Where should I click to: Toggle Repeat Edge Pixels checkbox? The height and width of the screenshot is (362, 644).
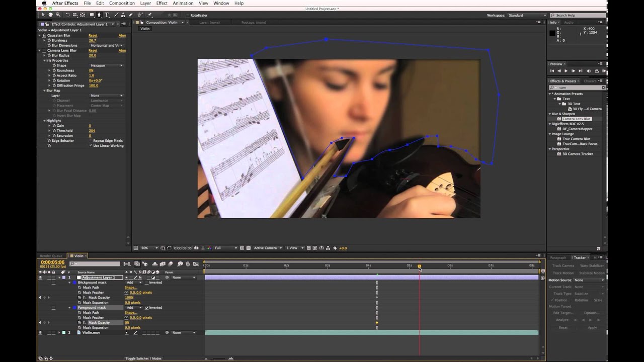coord(91,141)
